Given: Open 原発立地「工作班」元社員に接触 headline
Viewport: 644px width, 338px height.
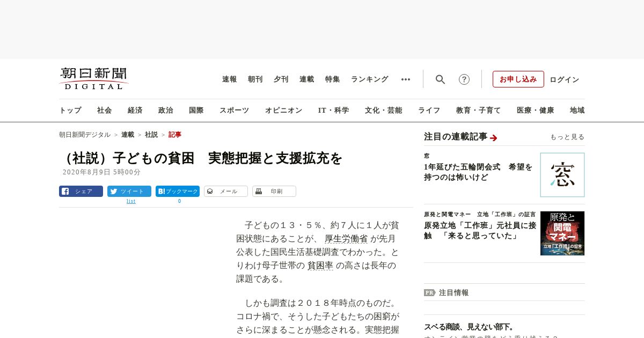Looking at the screenshot, I should [x=480, y=231].
